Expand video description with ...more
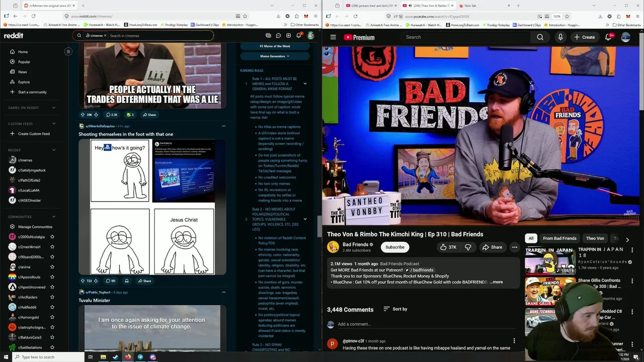Screen dimensions: 644x362 point(496,282)
